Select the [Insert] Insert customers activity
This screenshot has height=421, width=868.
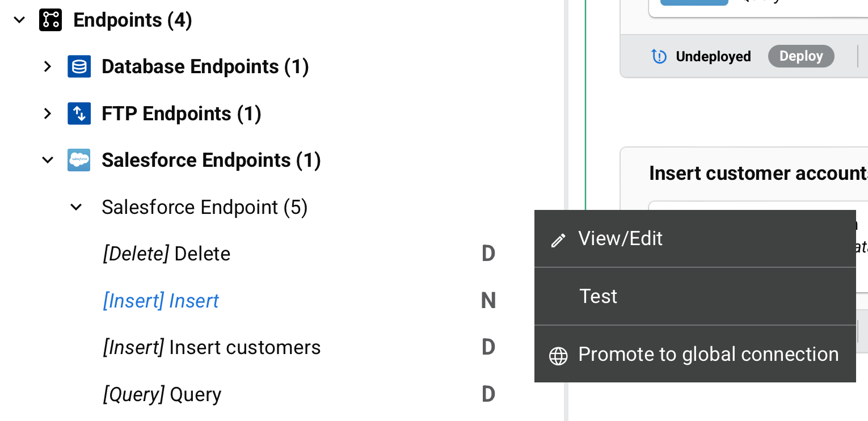tap(211, 347)
